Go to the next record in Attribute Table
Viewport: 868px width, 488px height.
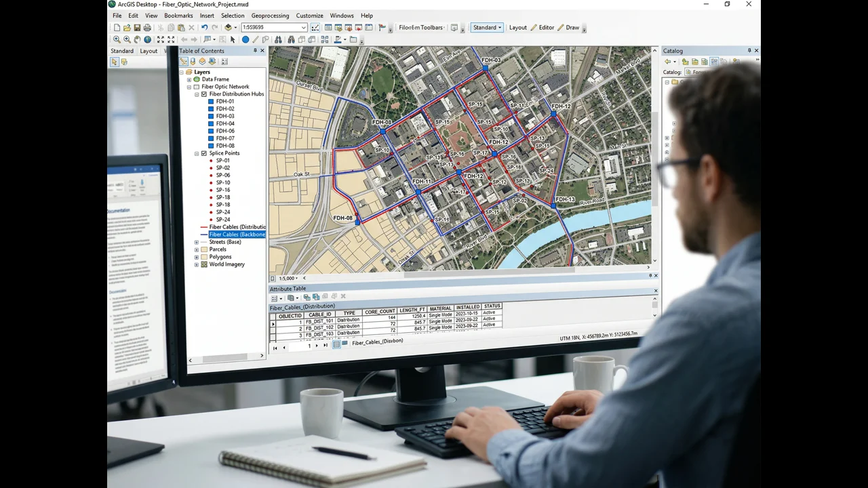317,346
